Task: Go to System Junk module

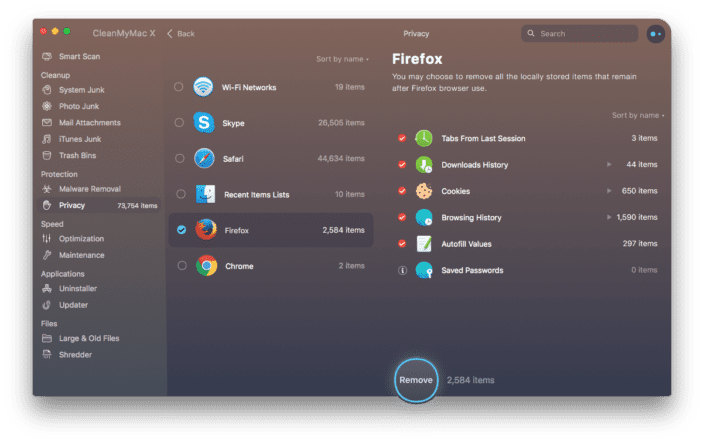Action: (82, 90)
